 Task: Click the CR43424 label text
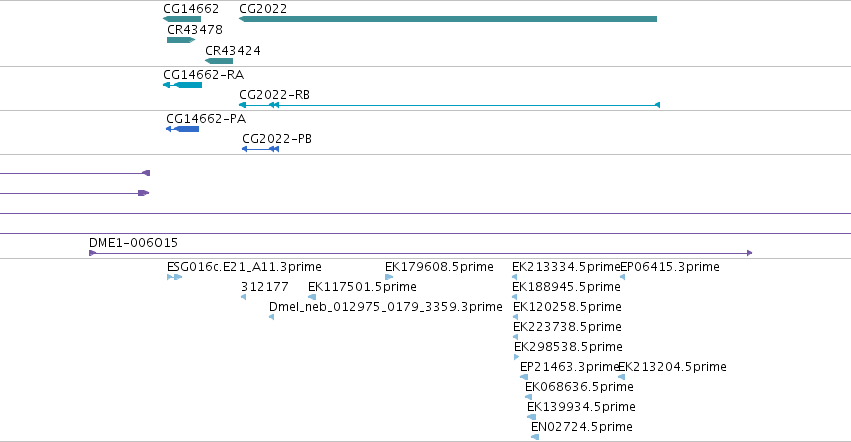(233, 50)
